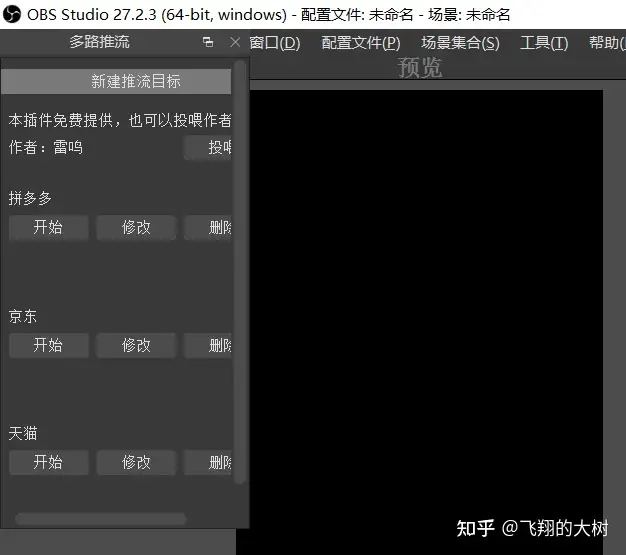Viewport: 626px width, 555px height.
Task: Click the 新建推流目标 button
Action: (x=116, y=81)
